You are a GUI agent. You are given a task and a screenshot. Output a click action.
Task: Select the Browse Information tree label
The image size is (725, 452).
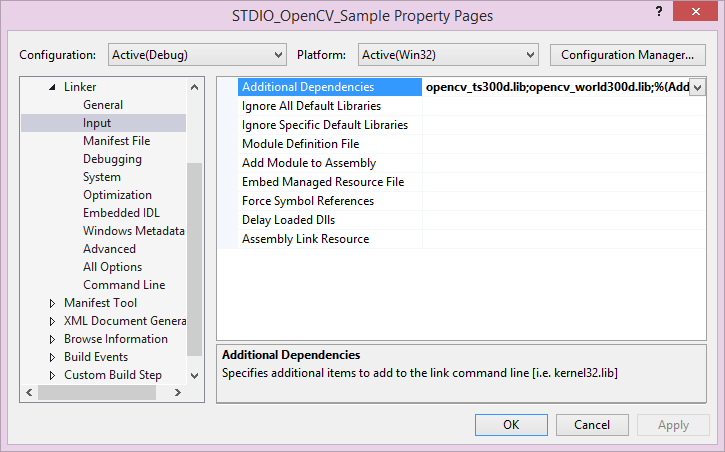click(116, 339)
